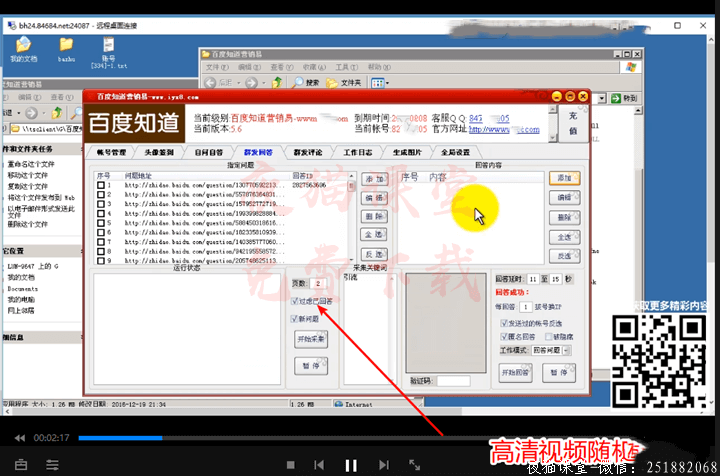The height and width of the screenshot is (476, 720).
Task: Click the rewind icon beside the timestamp
Action: (x=20, y=438)
